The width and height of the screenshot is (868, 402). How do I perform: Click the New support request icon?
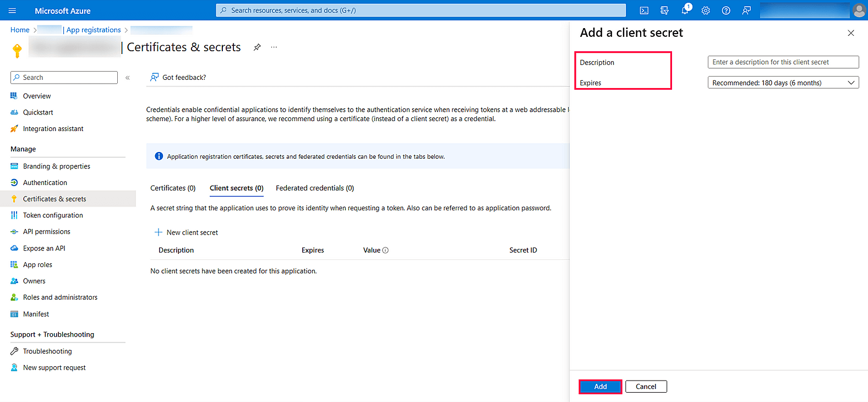(14, 368)
